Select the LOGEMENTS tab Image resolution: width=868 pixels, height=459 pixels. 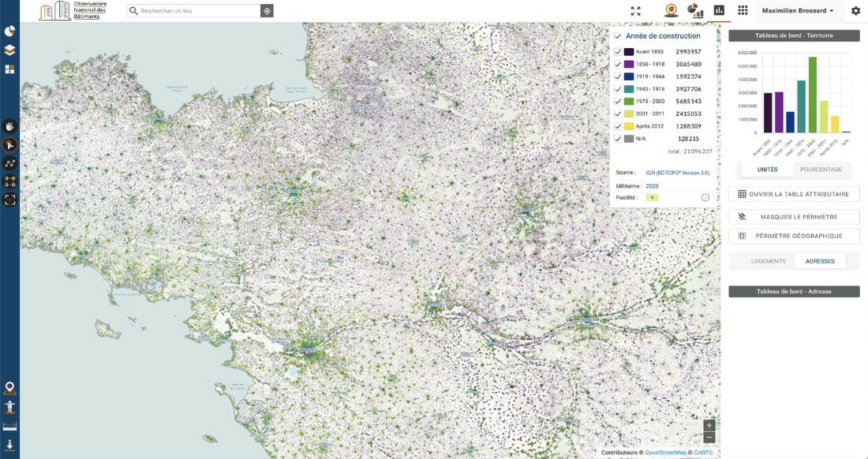pos(768,261)
